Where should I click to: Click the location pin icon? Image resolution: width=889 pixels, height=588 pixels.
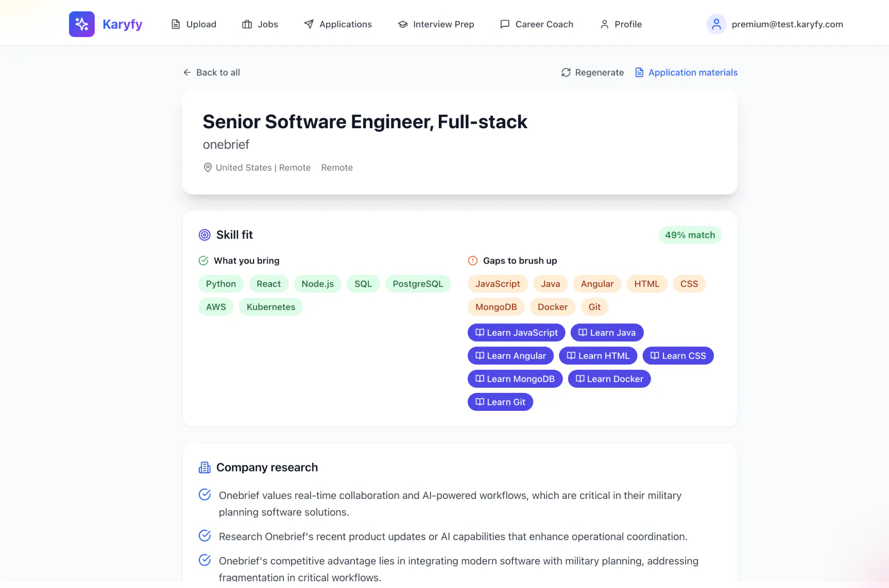208,167
